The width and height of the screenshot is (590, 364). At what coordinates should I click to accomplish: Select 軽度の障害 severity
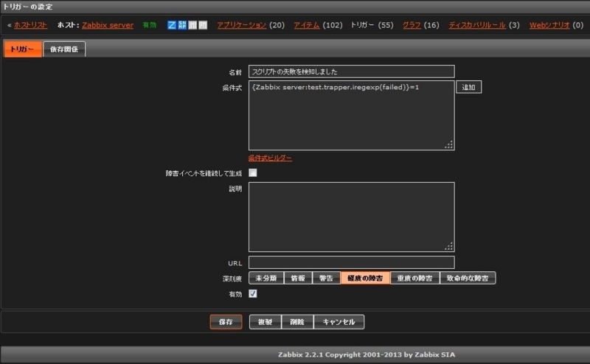(365, 279)
